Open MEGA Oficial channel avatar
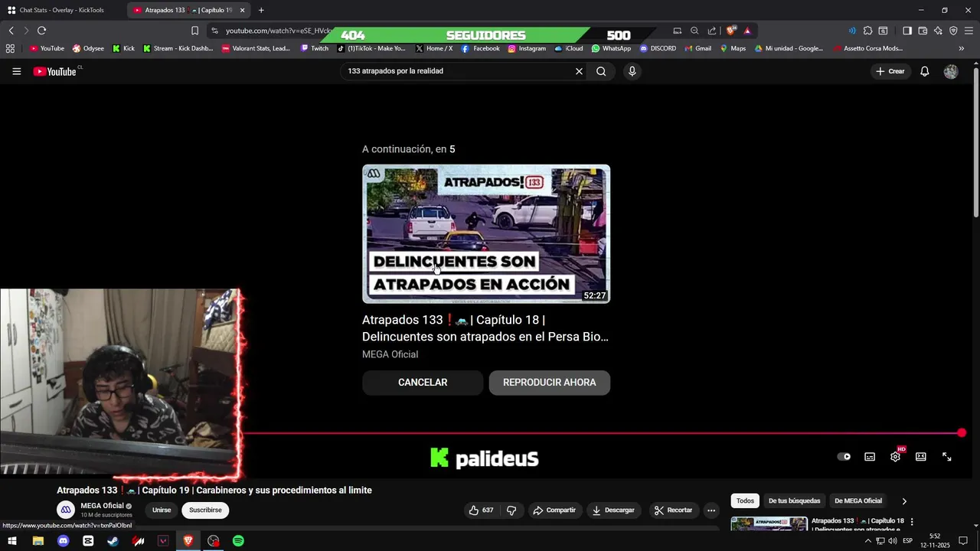 (67, 510)
